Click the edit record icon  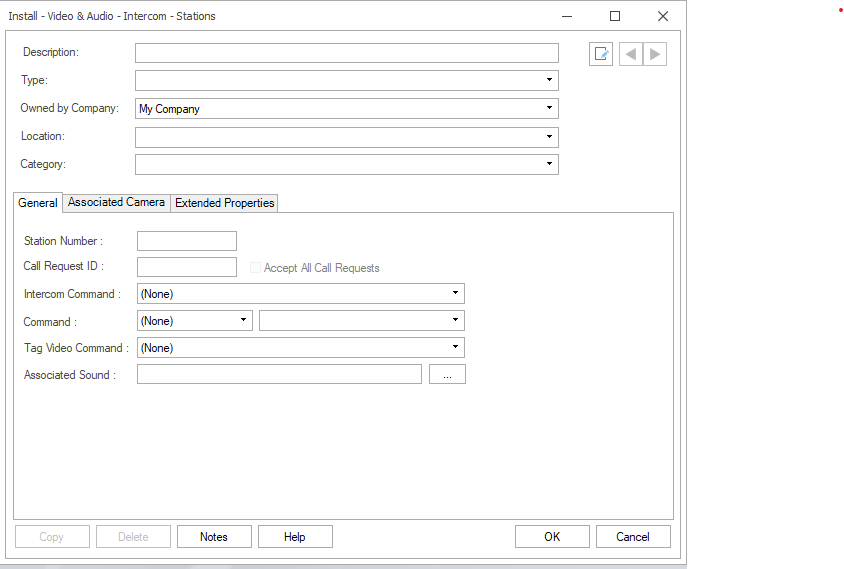coord(601,54)
